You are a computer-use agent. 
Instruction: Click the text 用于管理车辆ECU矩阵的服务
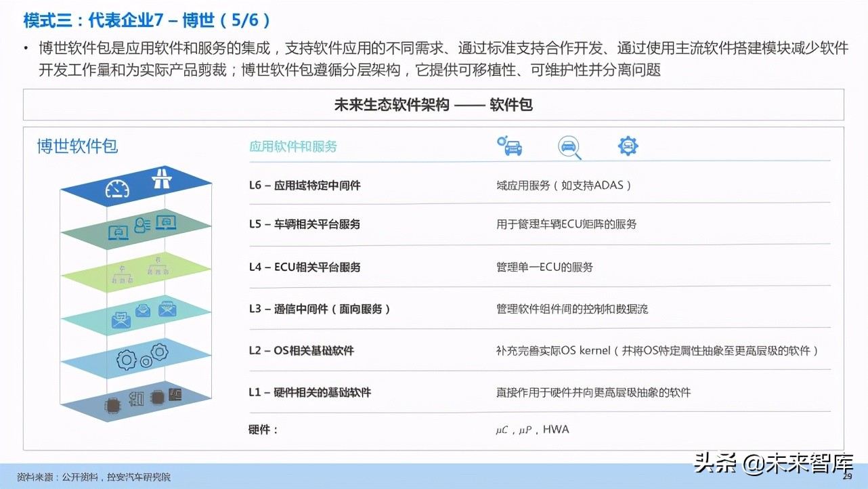566,224
